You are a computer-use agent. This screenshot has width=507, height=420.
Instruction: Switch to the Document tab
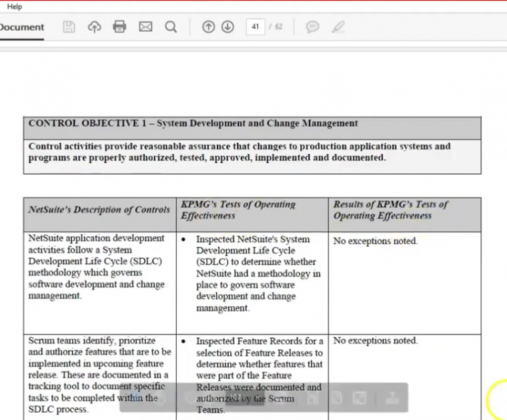click(21, 27)
